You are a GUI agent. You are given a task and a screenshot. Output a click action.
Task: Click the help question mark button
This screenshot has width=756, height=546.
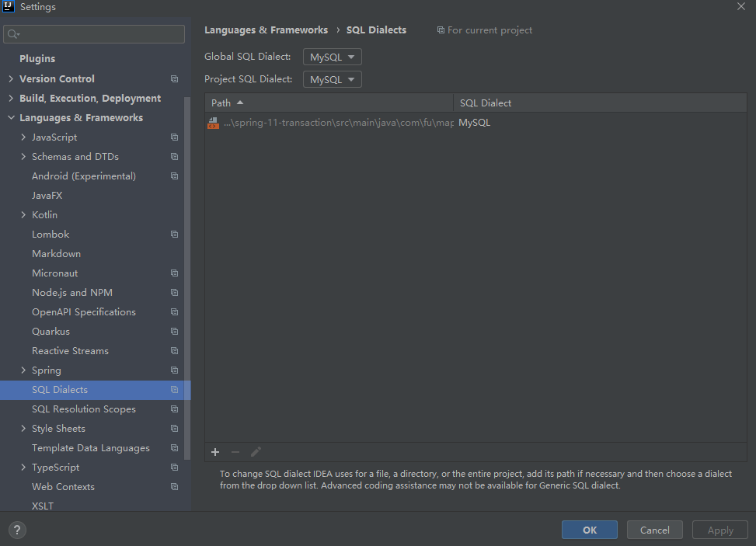point(17,530)
